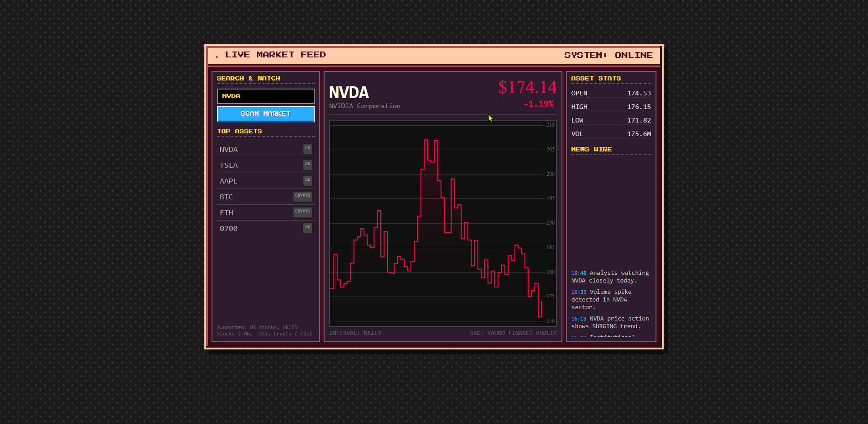Click the 190 price axis label

click(x=550, y=223)
